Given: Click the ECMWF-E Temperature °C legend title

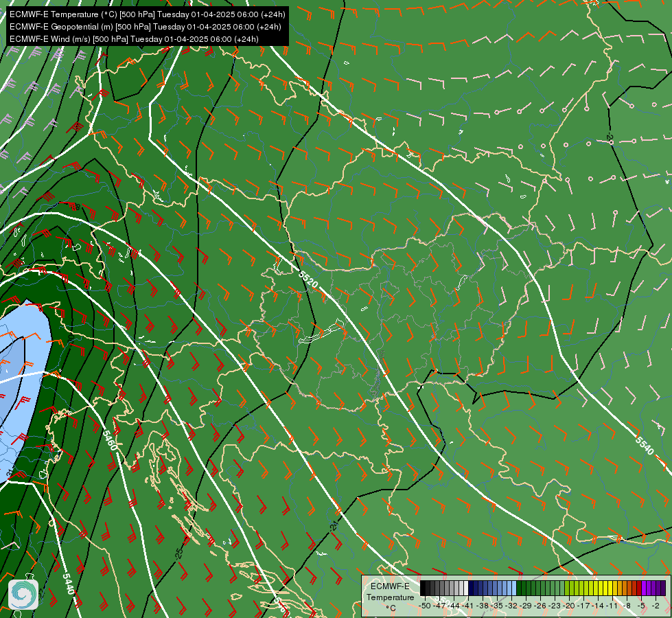Looking at the screenshot, I should coord(391,597).
